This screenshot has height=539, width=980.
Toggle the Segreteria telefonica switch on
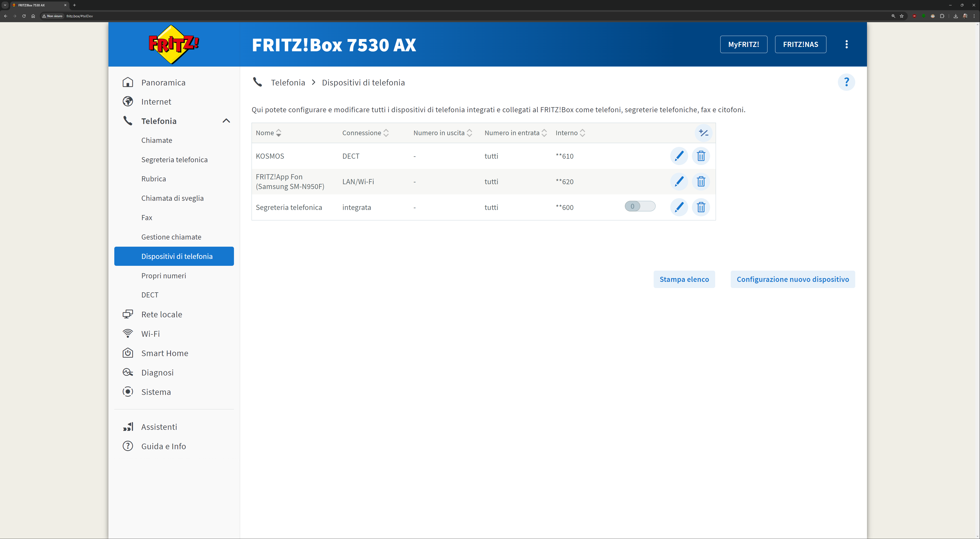click(x=639, y=207)
